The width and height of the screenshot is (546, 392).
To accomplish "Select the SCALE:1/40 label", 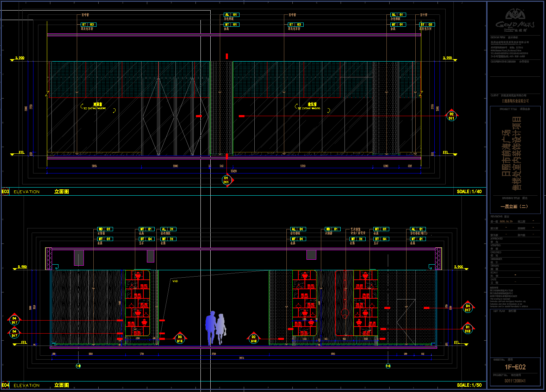I will coord(469,192).
